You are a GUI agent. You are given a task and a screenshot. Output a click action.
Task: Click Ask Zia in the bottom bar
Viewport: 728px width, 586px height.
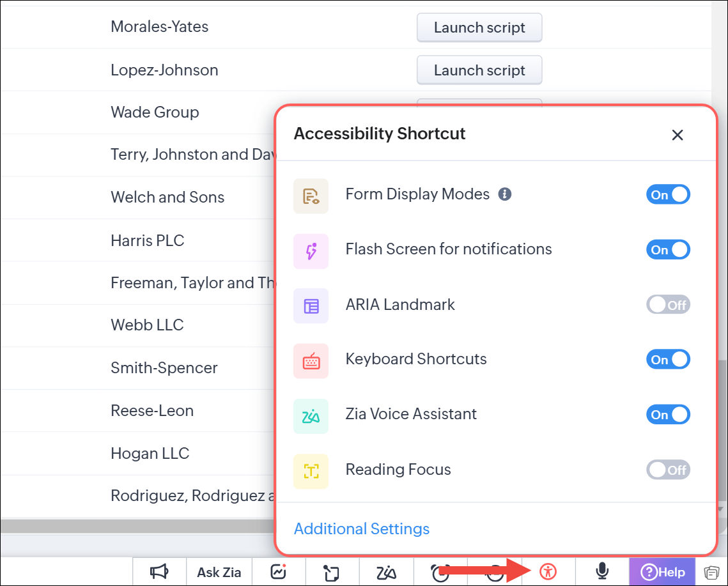coord(219,572)
